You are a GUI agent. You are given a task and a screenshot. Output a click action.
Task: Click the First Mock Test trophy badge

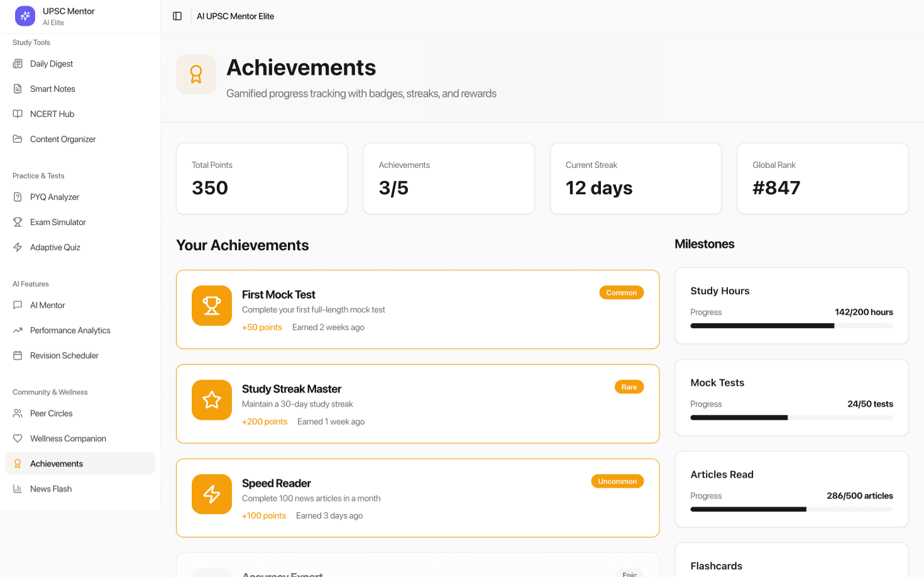212,305
